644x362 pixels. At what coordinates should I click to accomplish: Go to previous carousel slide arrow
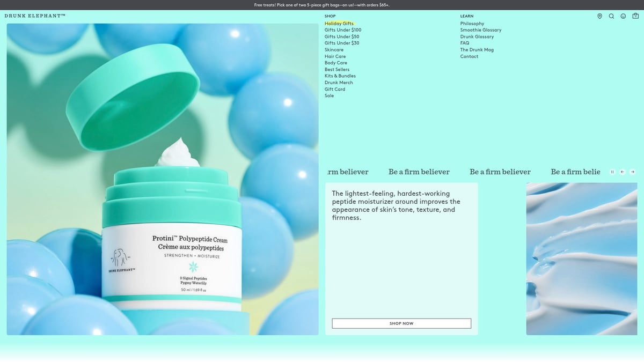(623, 172)
